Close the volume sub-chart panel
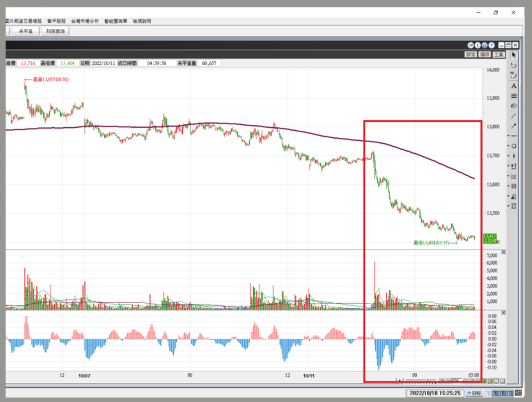Viewport: 532px width, 402px height. coord(503,252)
